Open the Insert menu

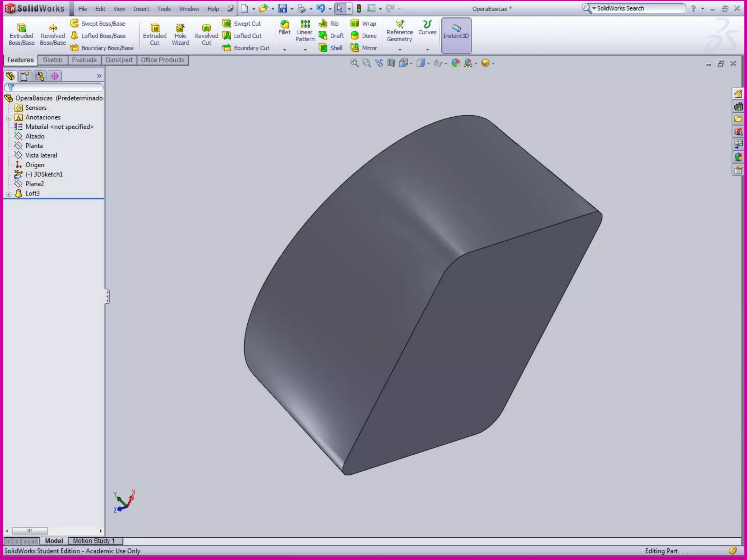tap(141, 9)
